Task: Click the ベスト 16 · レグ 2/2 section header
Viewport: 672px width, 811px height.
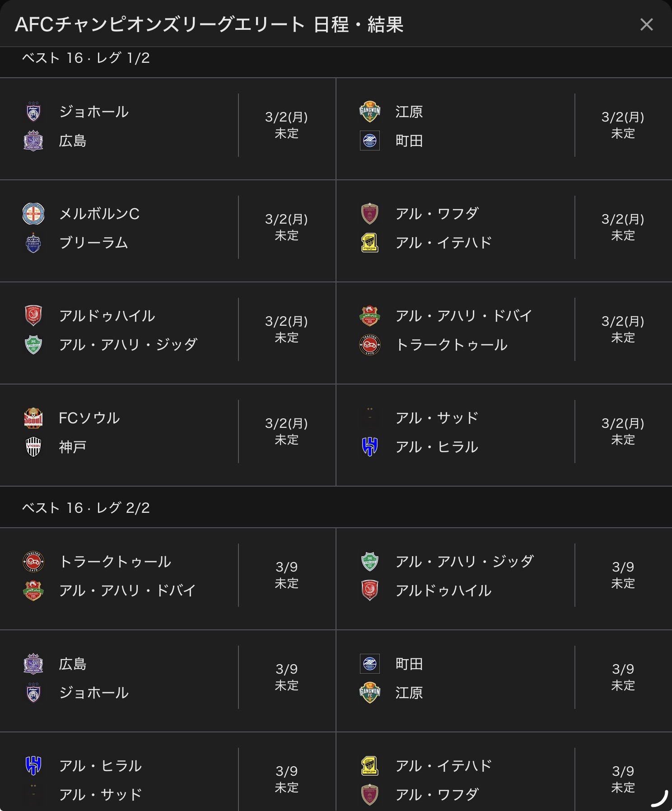Action: 86,508
